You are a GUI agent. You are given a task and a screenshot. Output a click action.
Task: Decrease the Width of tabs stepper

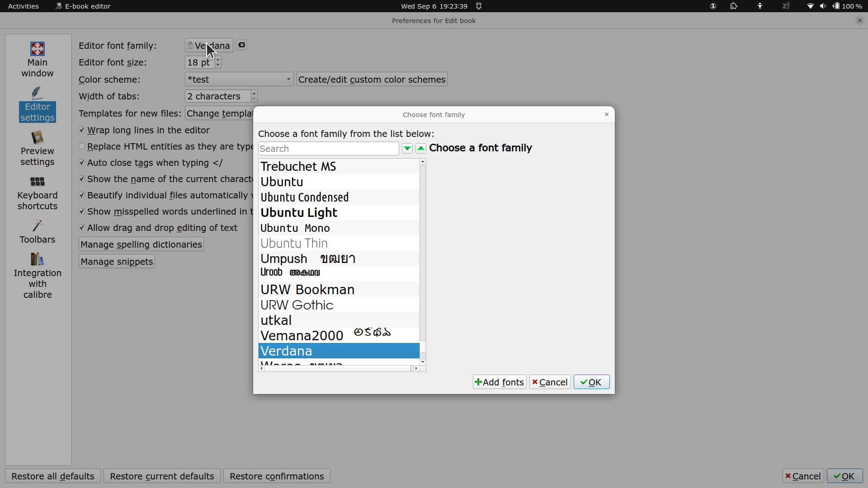(254, 99)
